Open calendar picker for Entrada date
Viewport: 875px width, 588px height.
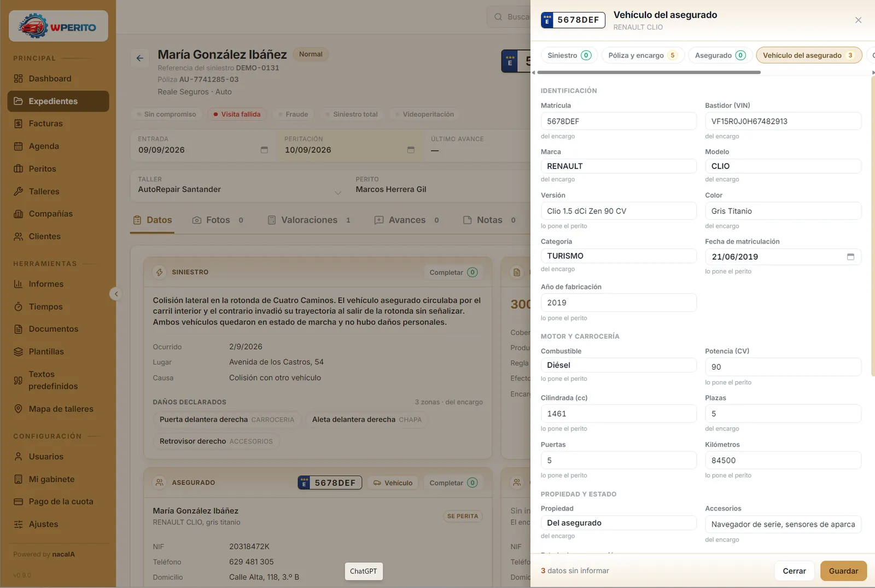[264, 150]
